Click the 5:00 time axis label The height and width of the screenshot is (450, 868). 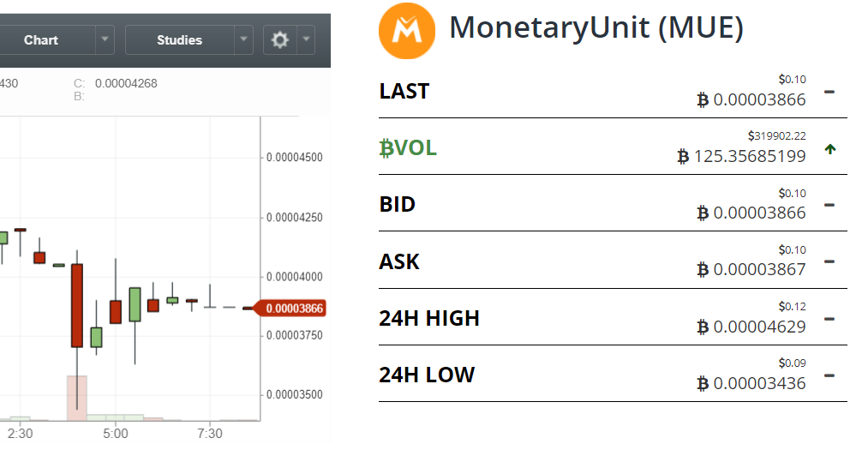(x=116, y=434)
